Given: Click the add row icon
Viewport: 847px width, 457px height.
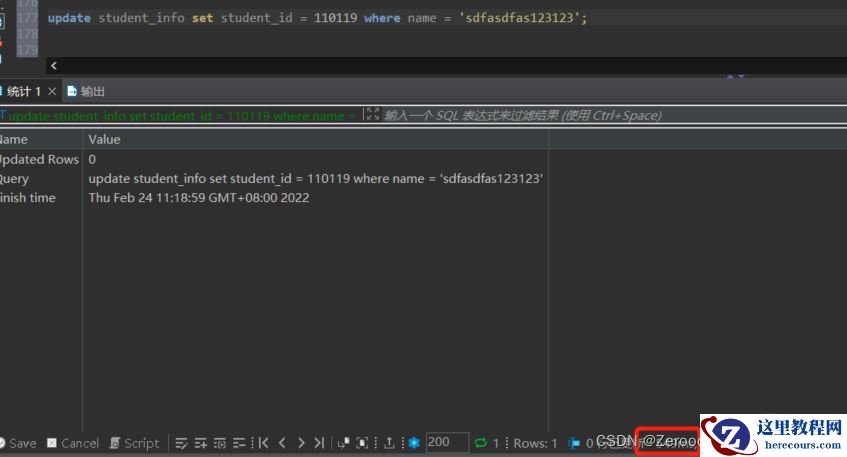Looking at the screenshot, I should [x=200, y=443].
